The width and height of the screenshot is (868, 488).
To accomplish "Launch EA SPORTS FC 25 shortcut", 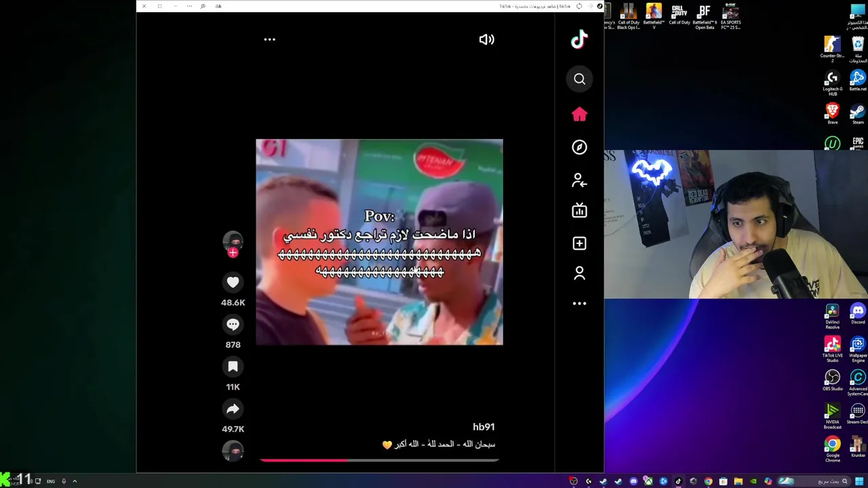I will (730, 17).
